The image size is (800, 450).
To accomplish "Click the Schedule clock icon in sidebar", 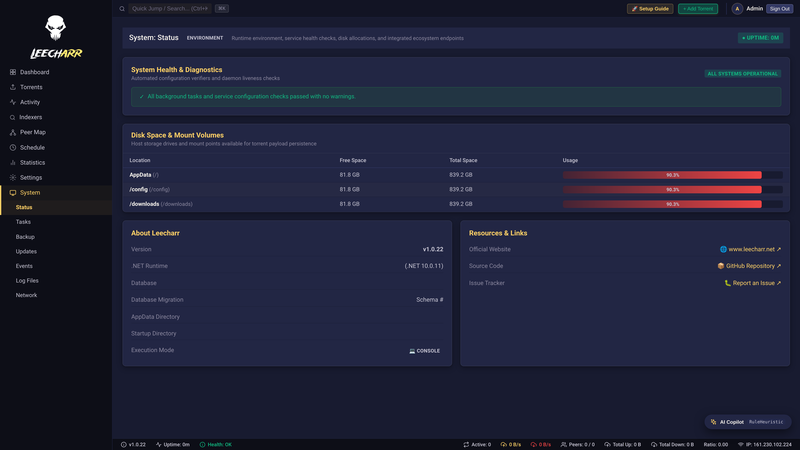I will click(x=13, y=147).
